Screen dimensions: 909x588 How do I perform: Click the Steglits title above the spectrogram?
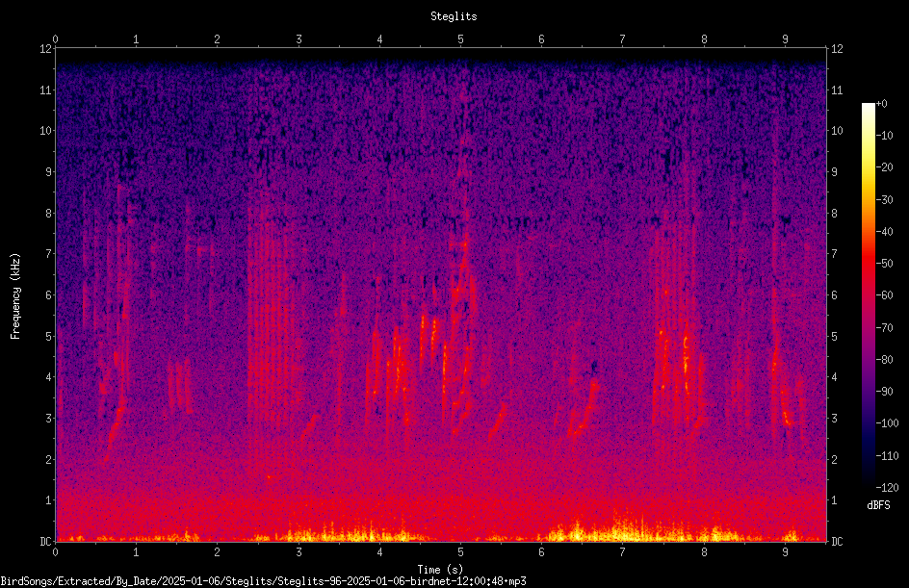(x=454, y=16)
